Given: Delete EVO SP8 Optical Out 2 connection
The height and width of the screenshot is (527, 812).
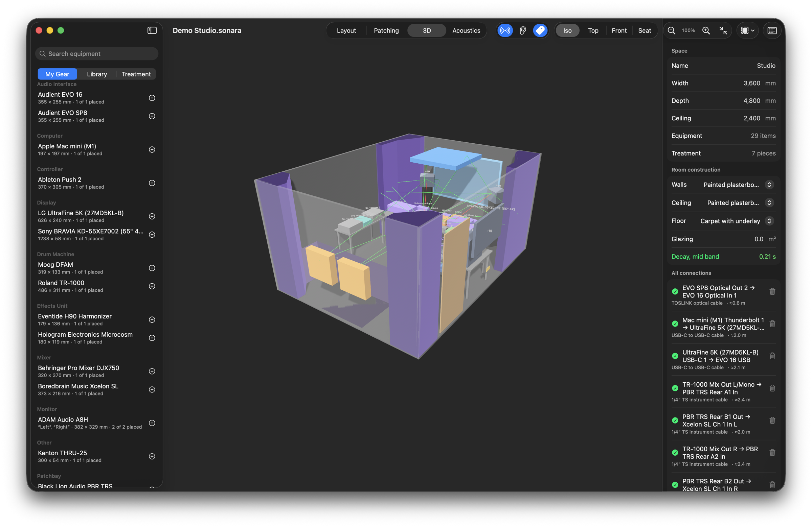Looking at the screenshot, I should click(x=772, y=291).
